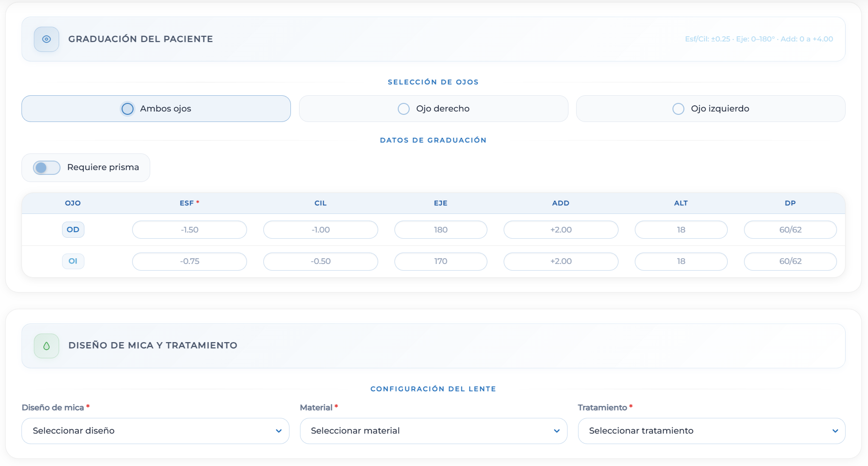The height and width of the screenshot is (466, 868).
Task: Select the OD ADD input box
Action: (561, 230)
